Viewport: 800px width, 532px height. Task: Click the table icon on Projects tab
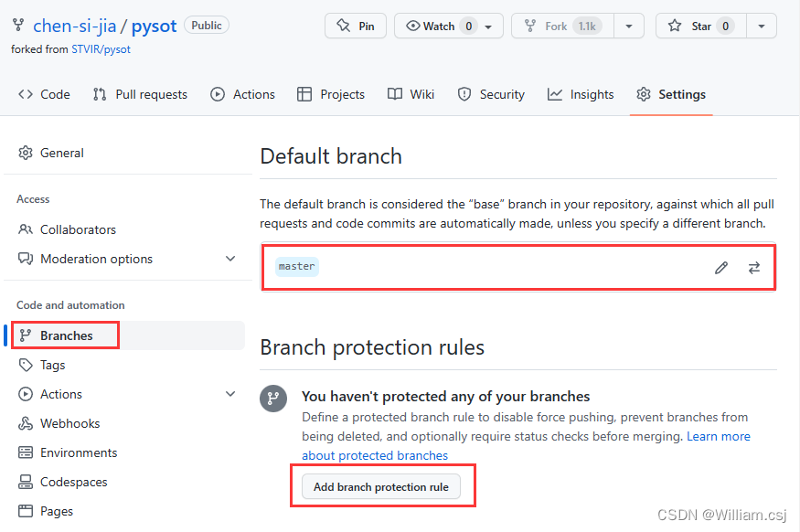coord(304,94)
